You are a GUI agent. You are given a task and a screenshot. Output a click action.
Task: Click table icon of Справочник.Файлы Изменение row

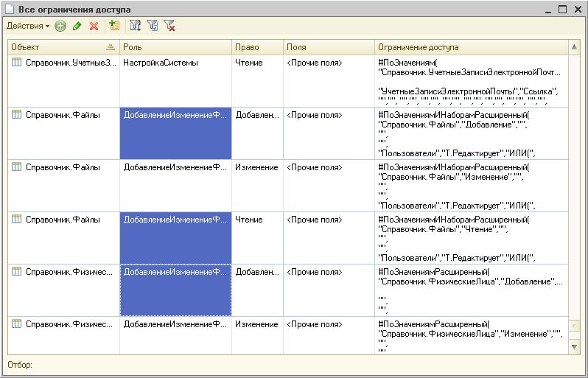click(x=16, y=167)
